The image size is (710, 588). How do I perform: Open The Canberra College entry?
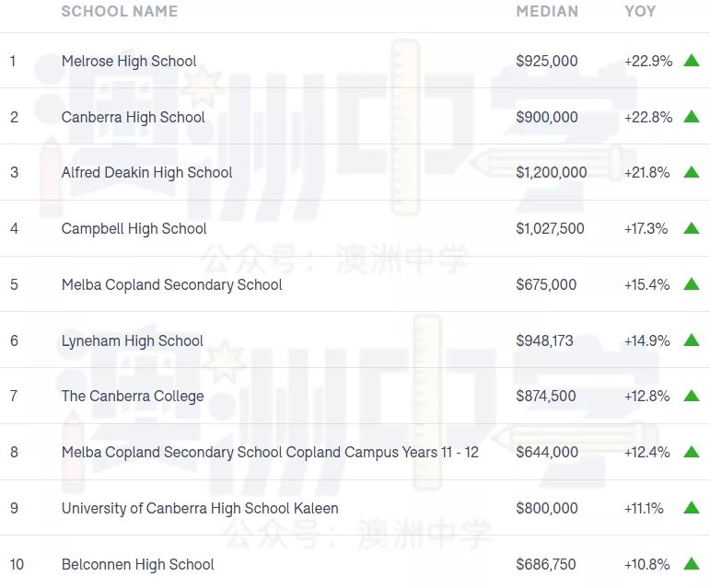133,397
